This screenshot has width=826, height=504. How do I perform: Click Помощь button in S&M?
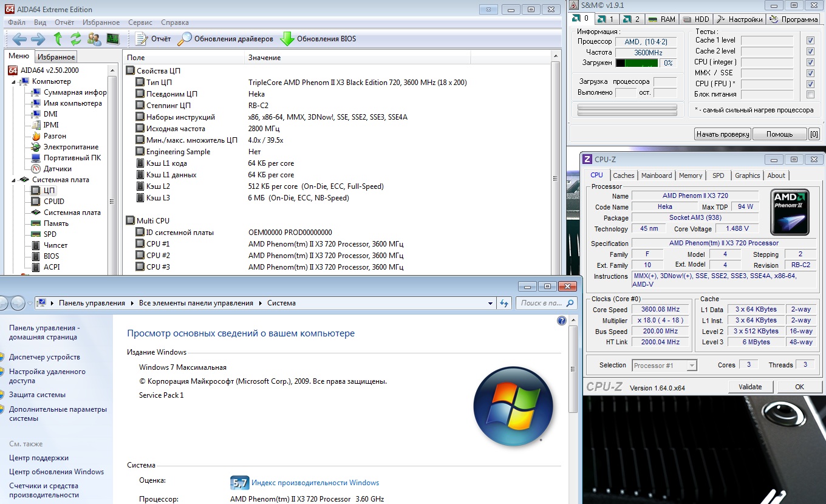pyautogui.click(x=780, y=134)
